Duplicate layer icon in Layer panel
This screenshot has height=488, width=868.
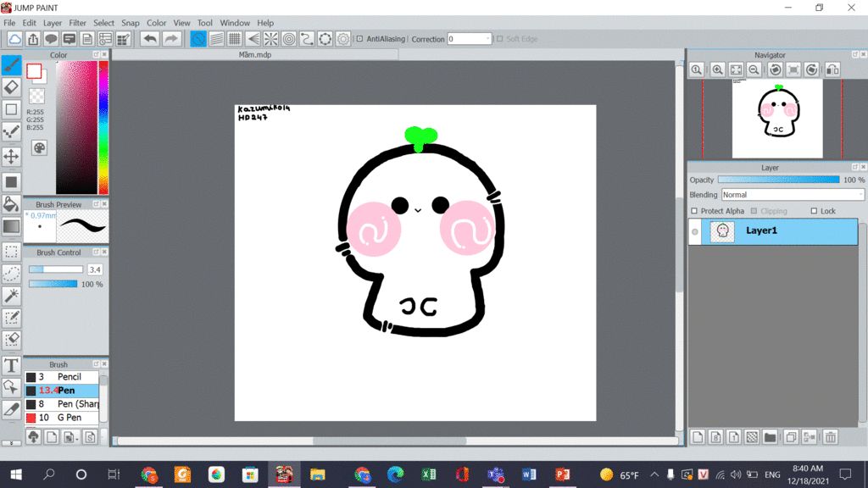point(791,437)
